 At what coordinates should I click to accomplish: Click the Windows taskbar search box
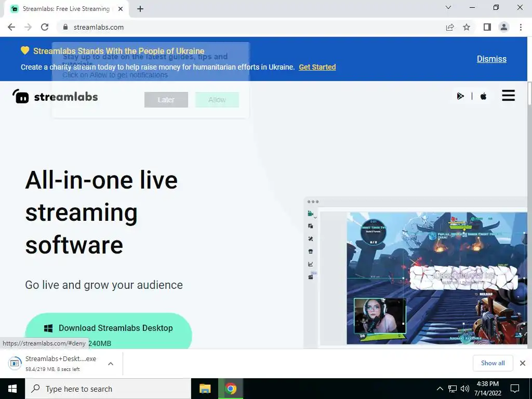pyautogui.click(x=108, y=389)
